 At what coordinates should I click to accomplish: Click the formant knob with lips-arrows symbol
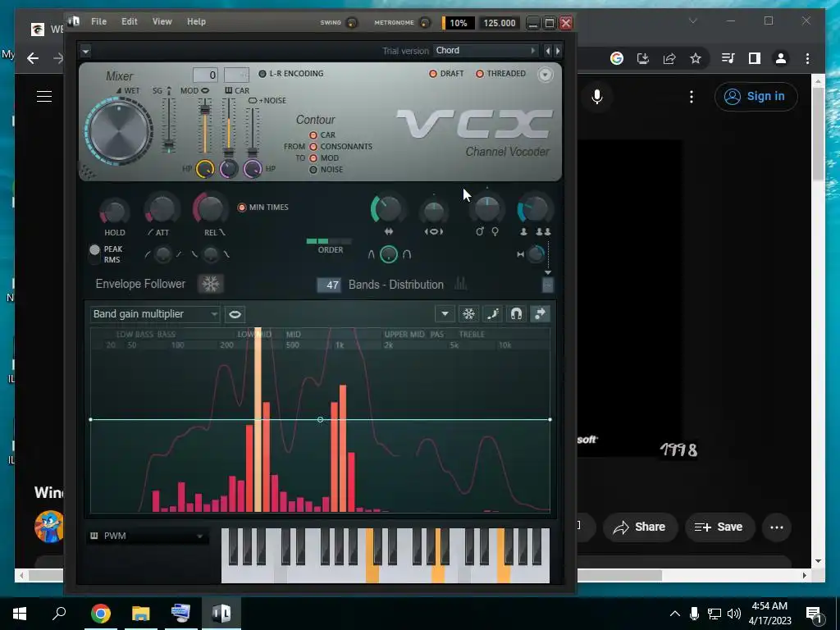click(433, 212)
